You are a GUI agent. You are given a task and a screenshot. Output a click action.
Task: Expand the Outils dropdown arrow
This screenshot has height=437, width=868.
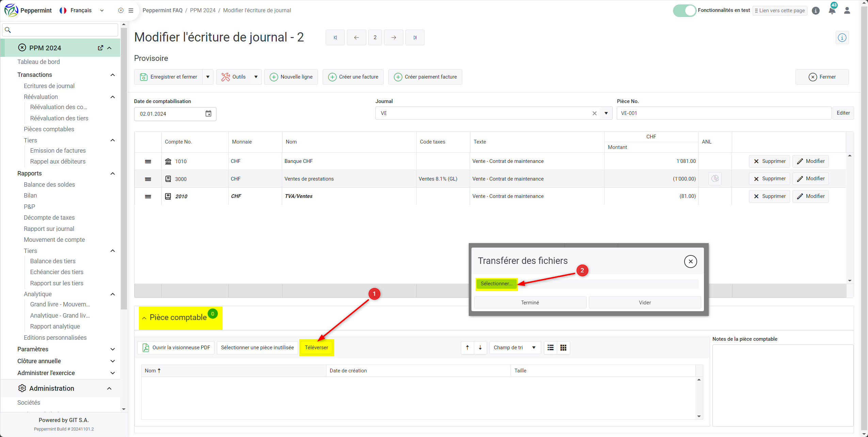[256, 77]
